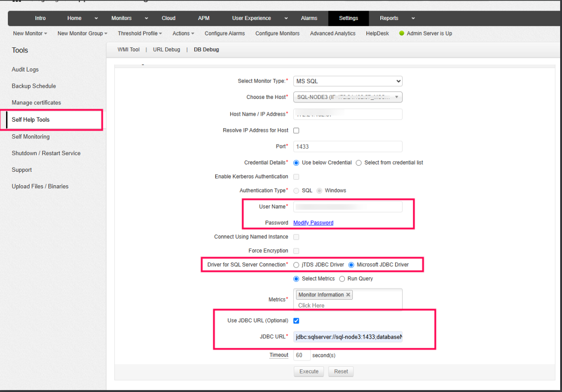The height and width of the screenshot is (392, 562).
Task: Select Microsoft JDBC Driver radio button
Action: (351, 265)
